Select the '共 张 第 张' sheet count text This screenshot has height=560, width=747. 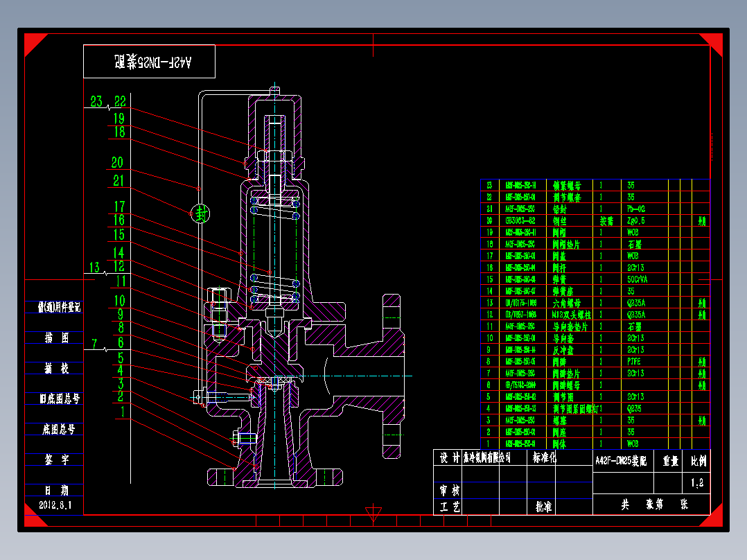click(654, 505)
